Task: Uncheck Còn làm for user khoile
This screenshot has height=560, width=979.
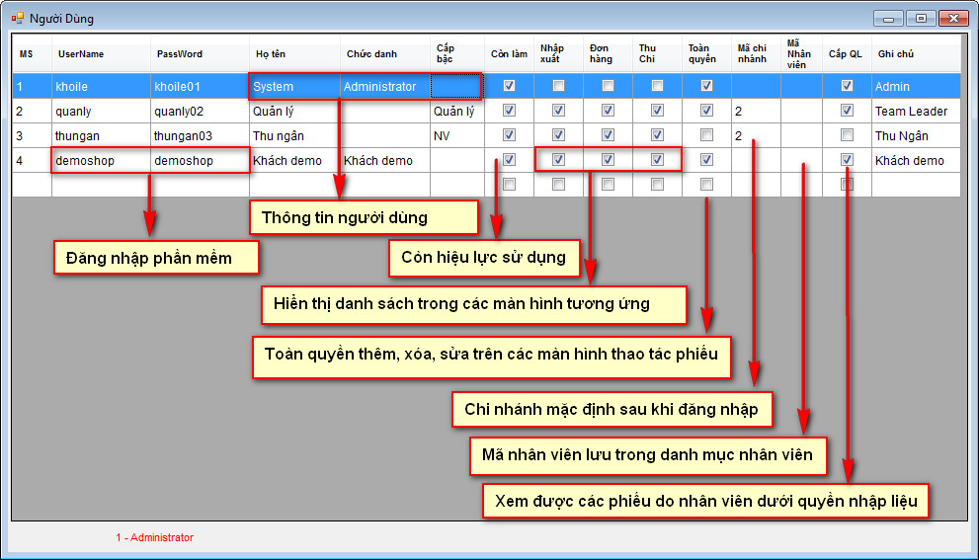Action: tap(509, 86)
